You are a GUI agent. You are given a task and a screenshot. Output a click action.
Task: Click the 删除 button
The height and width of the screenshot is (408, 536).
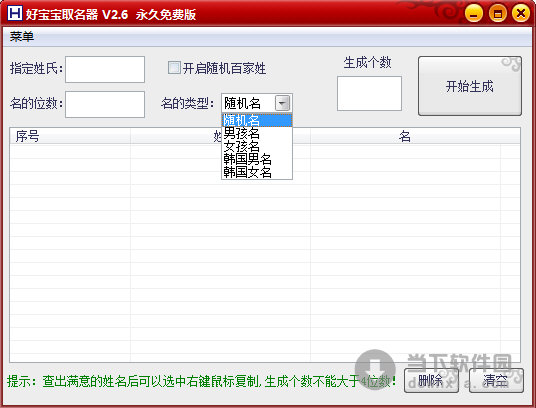click(431, 380)
